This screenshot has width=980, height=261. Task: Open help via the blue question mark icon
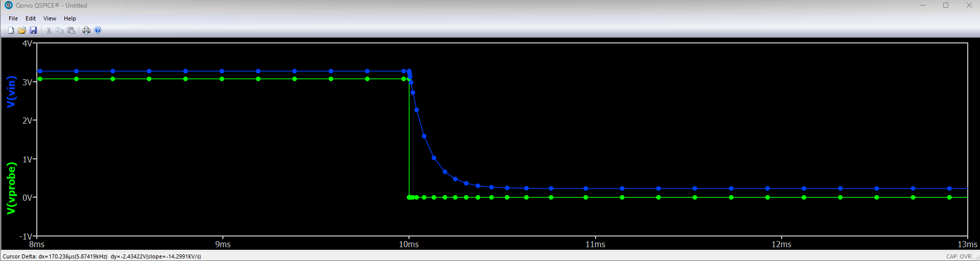click(98, 31)
